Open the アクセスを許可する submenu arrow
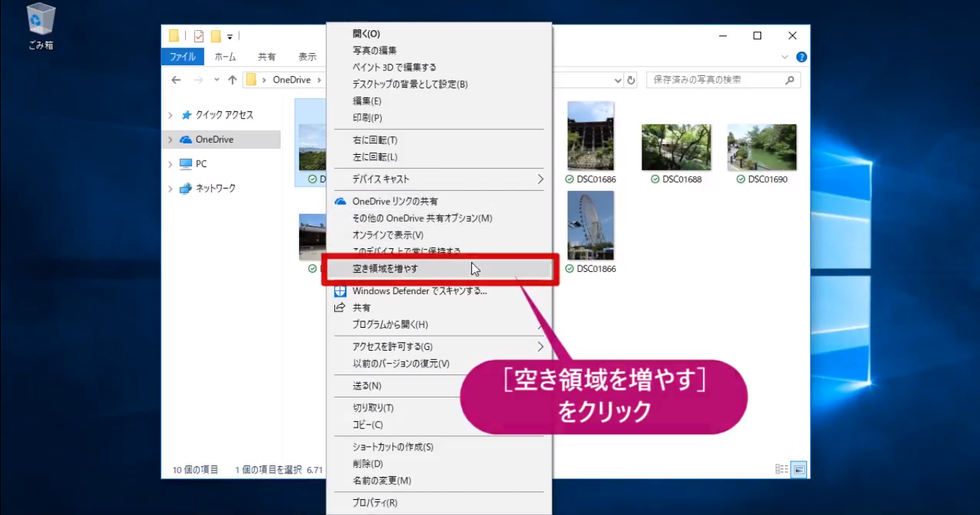Viewport: 980px width, 515px height. tap(540, 346)
